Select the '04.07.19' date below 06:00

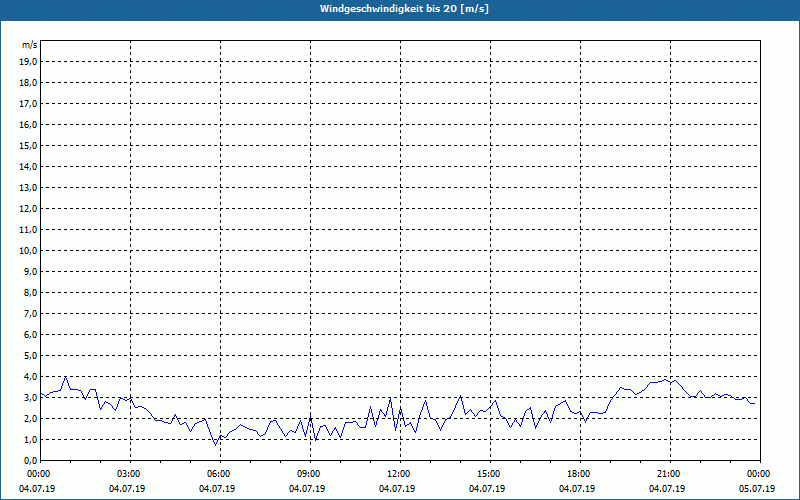coord(217,489)
